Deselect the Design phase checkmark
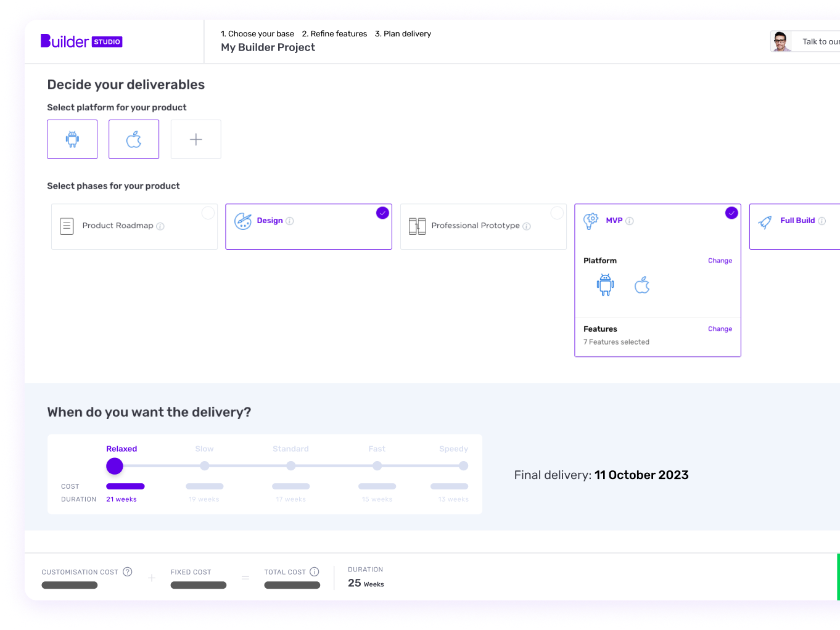Image resolution: width=840 pixels, height=630 pixels. 382,213
